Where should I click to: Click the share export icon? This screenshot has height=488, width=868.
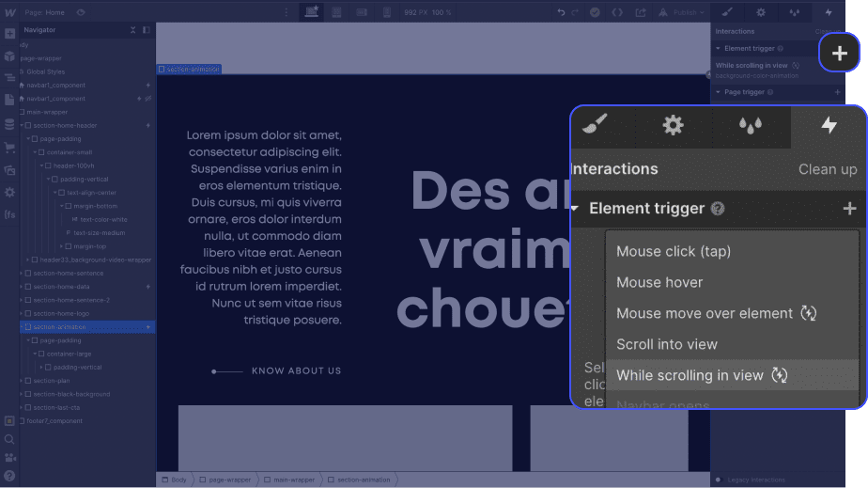641,12
